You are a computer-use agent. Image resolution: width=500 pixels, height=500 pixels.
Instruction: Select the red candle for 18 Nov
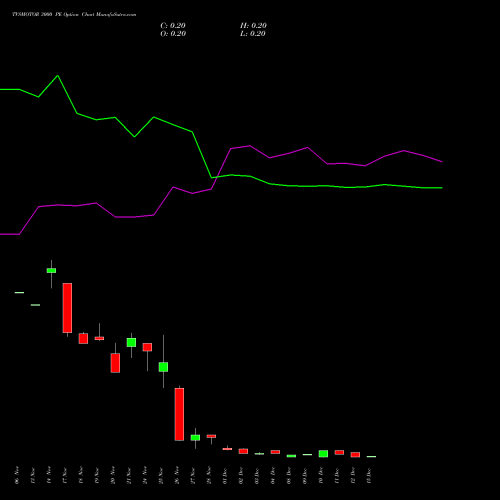83,338
